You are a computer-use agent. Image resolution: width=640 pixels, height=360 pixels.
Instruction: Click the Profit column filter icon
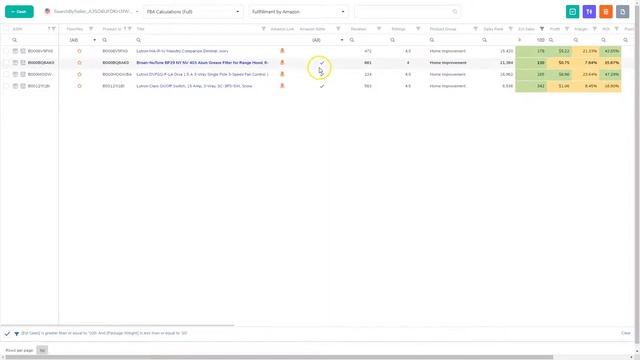(x=567, y=29)
